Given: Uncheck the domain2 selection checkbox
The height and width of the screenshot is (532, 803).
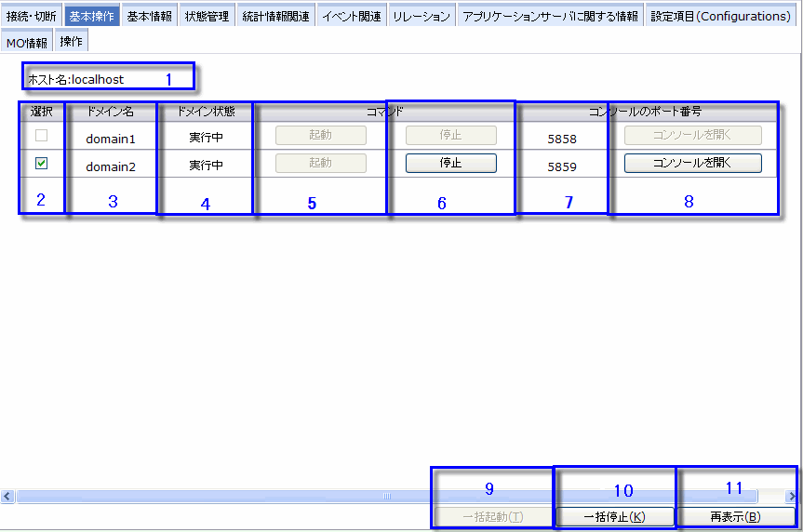Looking at the screenshot, I should click(42, 164).
